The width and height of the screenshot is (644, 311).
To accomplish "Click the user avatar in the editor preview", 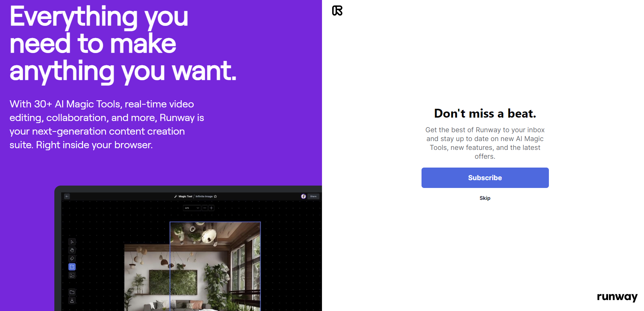I will [303, 196].
